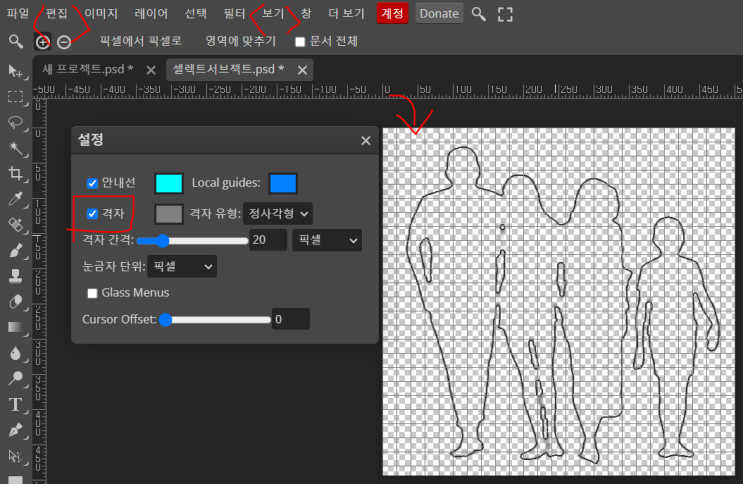Open the 눈금자 단위 dropdown

(181, 267)
